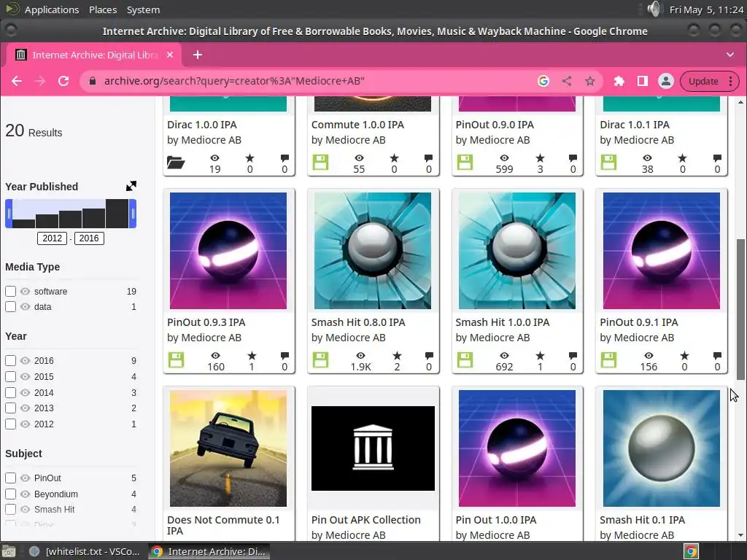This screenshot has width=747, height=560.
Task: Click the floppy disk icon on PinOut 0.9.1 IPA
Action: coord(609,360)
